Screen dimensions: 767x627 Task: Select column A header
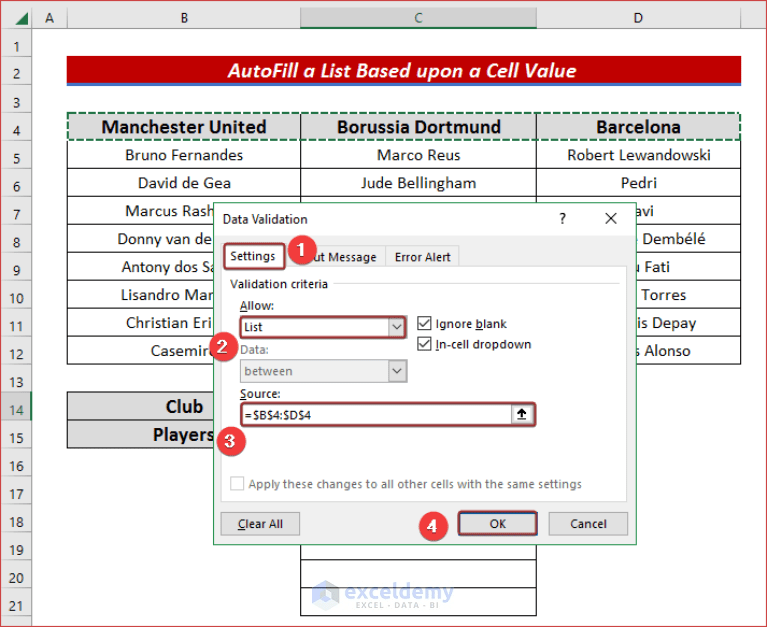point(49,18)
